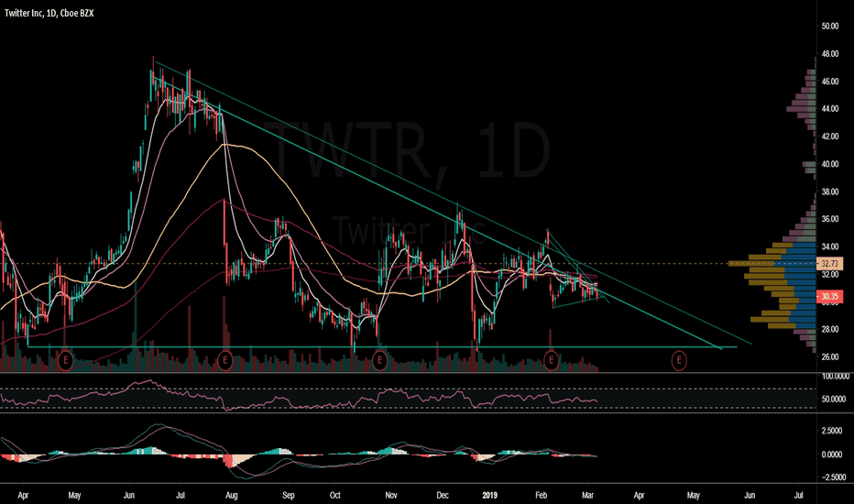Click the 40.00 price axis label
Viewport: 854px width, 504px height.
coord(830,164)
